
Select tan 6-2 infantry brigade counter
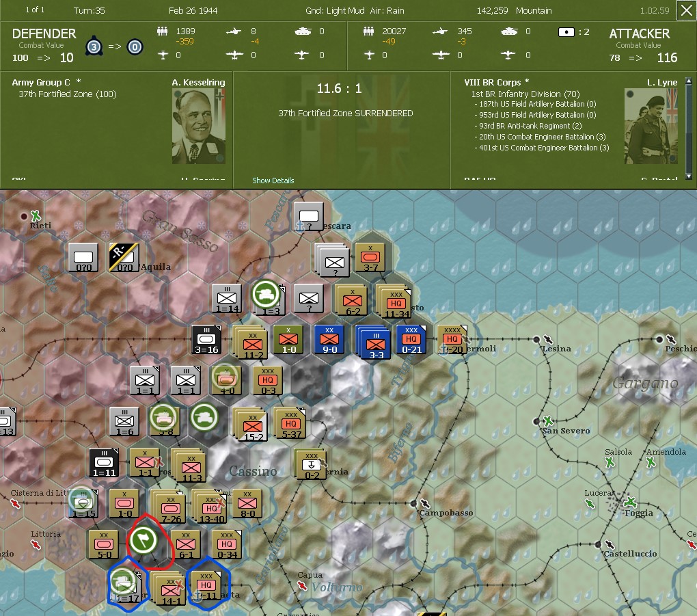[352, 300]
